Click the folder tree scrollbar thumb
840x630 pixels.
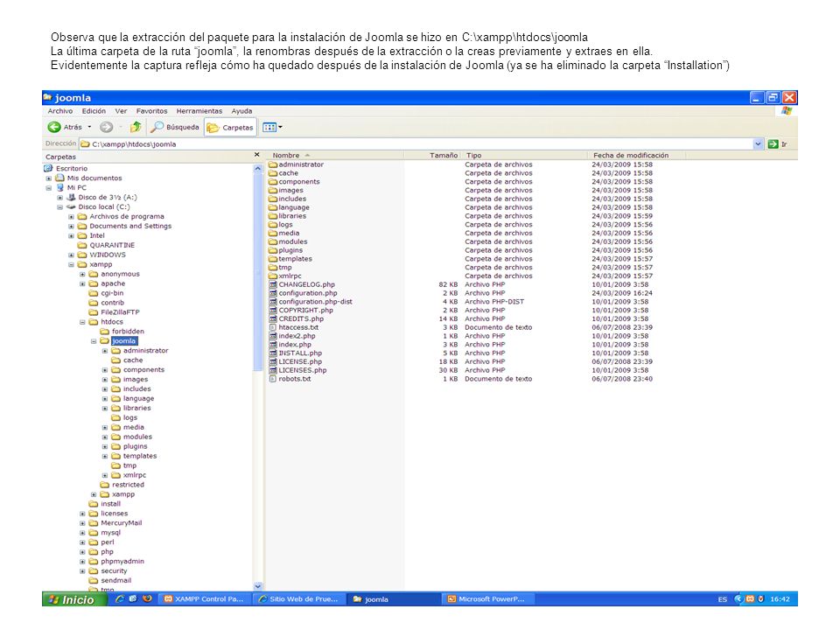[257, 271]
